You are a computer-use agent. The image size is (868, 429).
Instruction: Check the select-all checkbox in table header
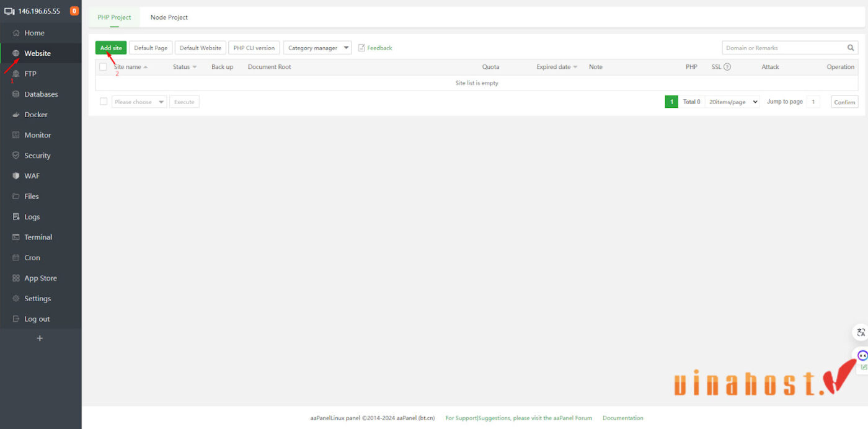(x=104, y=67)
